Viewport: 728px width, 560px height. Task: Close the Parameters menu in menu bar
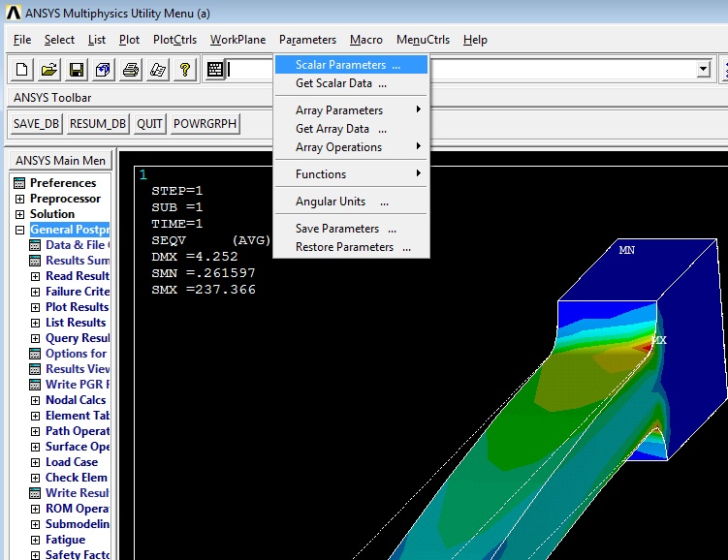tap(307, 40)
